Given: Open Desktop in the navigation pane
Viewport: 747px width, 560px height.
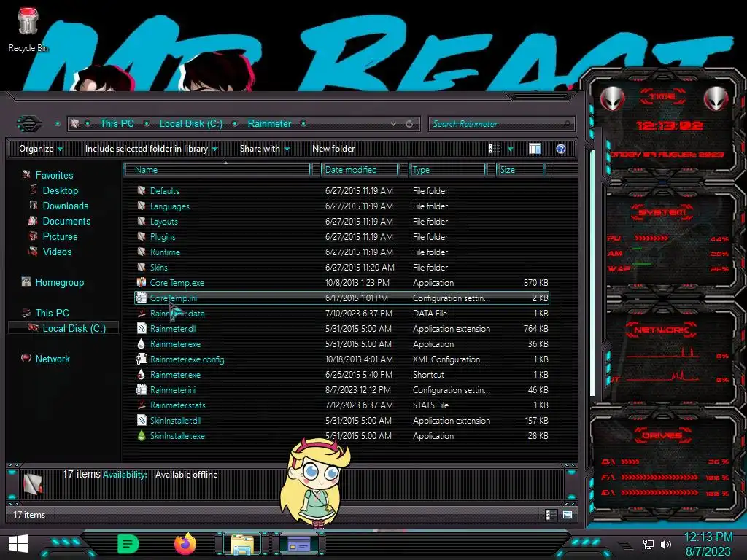Looking at the screenshot, I should point(61,190).
